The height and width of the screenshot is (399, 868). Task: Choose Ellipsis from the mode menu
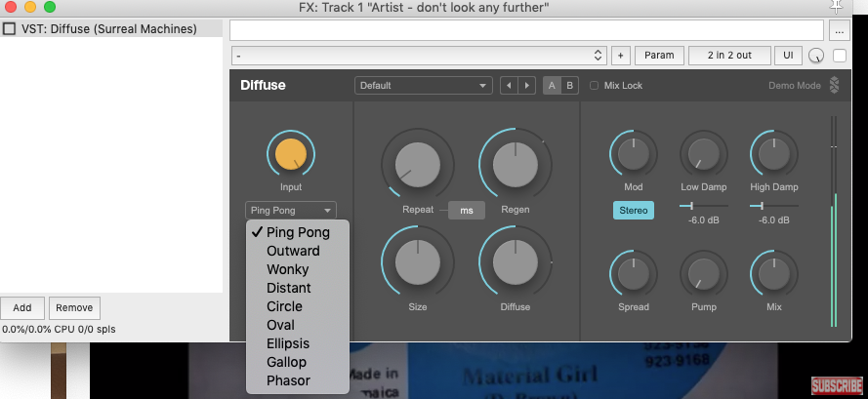click(x=298, y=343)
